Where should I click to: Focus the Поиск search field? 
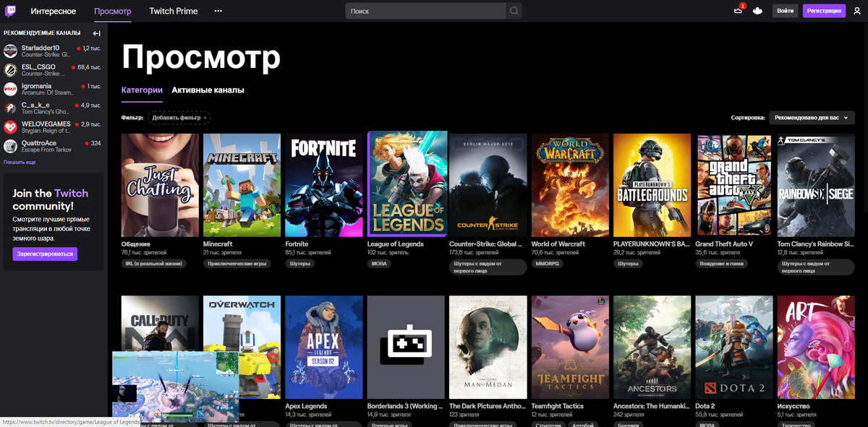coord(426,11)
